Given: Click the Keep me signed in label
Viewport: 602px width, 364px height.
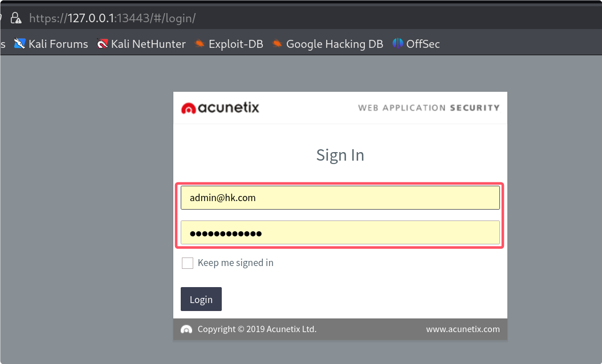Looking at the screenshot, I should 235,263.
